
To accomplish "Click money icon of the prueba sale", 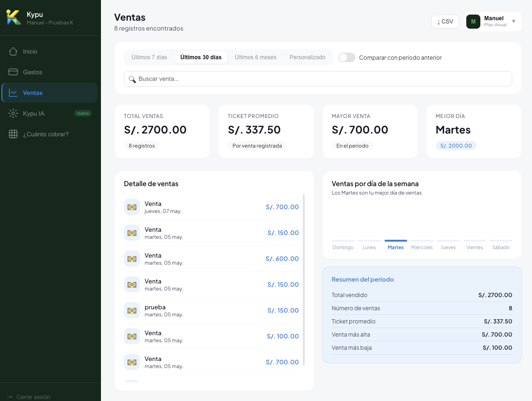I will 131,310.
